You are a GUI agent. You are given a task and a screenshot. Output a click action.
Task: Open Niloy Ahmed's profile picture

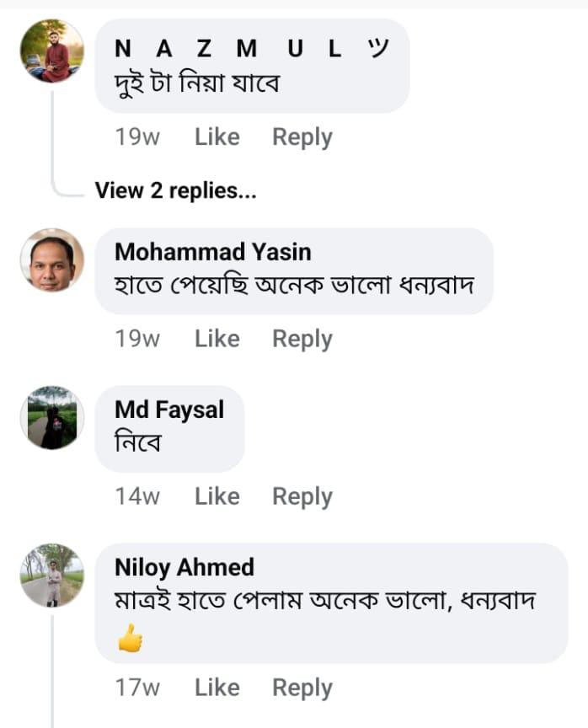point(52,575)
